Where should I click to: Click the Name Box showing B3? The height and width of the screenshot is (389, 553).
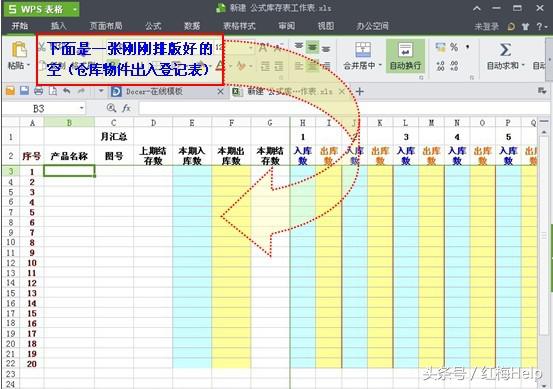click(39, 108)
